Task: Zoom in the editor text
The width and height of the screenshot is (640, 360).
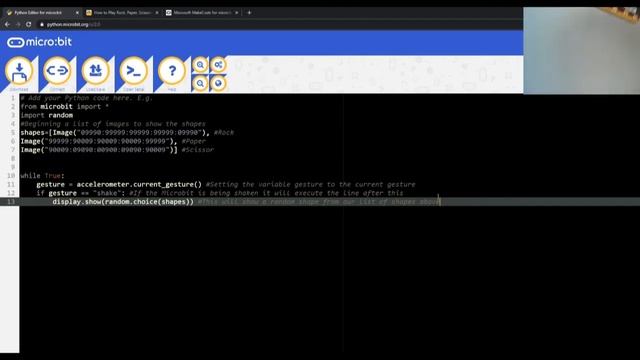Action: [x=200, y=65]
